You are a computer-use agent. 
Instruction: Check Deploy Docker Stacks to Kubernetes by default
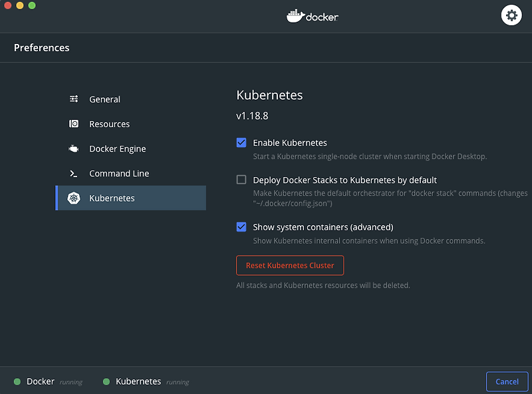(241, 180)
